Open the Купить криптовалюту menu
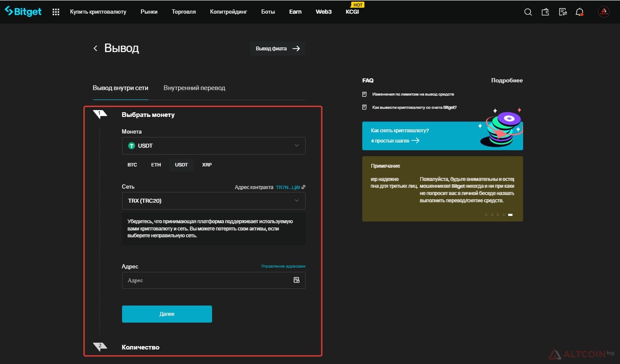This screenshot has width=620, height=364. (x=98, y=12)
